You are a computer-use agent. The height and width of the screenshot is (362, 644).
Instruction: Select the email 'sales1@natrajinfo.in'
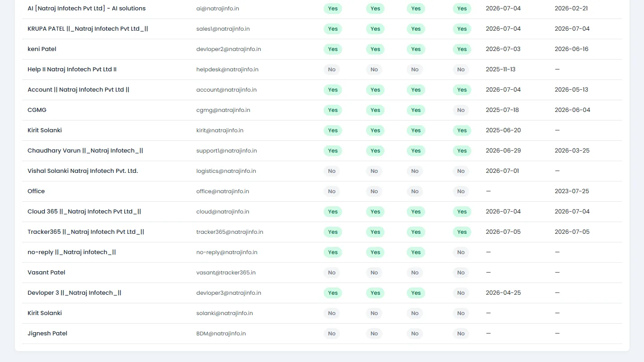pyautogui.click(x=223, y=29)
